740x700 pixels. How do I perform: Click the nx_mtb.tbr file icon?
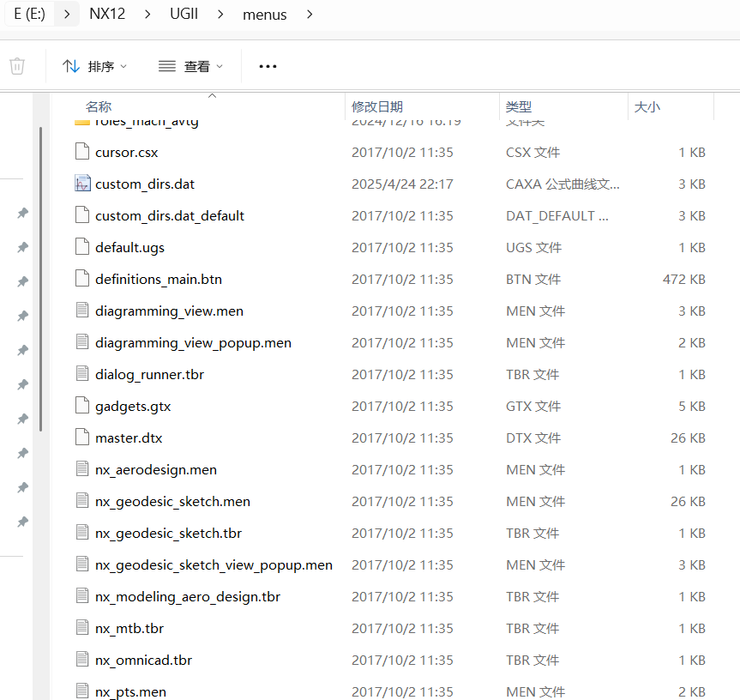[x=82, y=627]
